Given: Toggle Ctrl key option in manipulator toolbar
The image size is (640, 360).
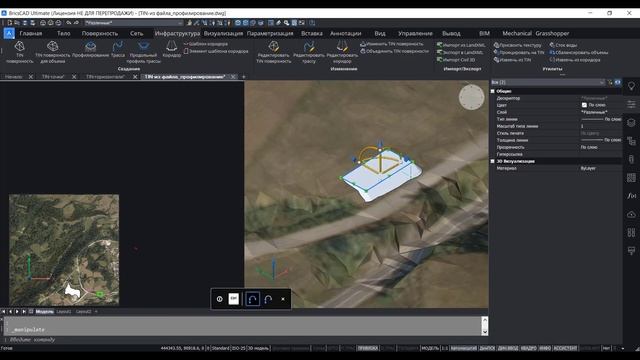Looking at the screenshot, I should tap(233, 299).
